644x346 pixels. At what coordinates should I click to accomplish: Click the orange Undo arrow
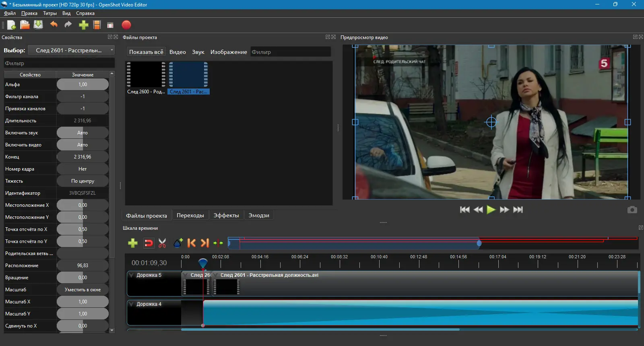tap(54, 25)
